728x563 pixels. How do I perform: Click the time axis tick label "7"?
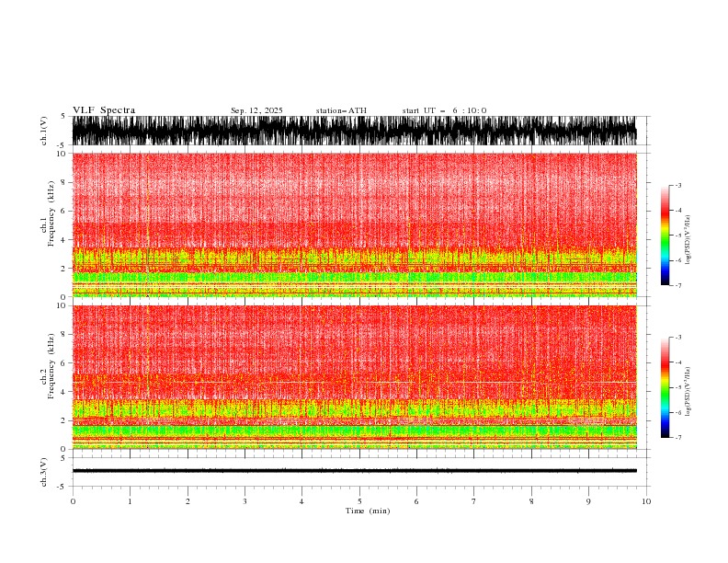pos(474,501)
